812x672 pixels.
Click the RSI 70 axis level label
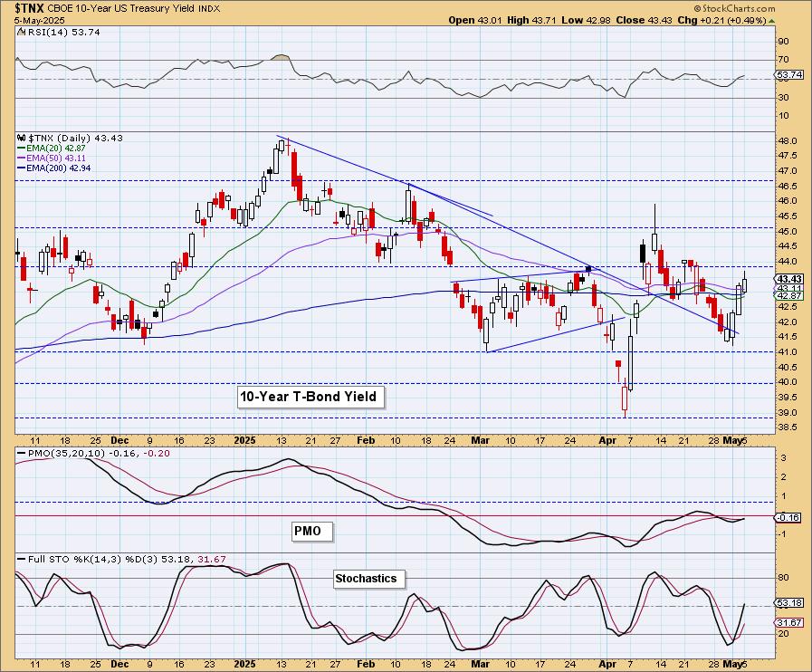(x=784, y=60)
